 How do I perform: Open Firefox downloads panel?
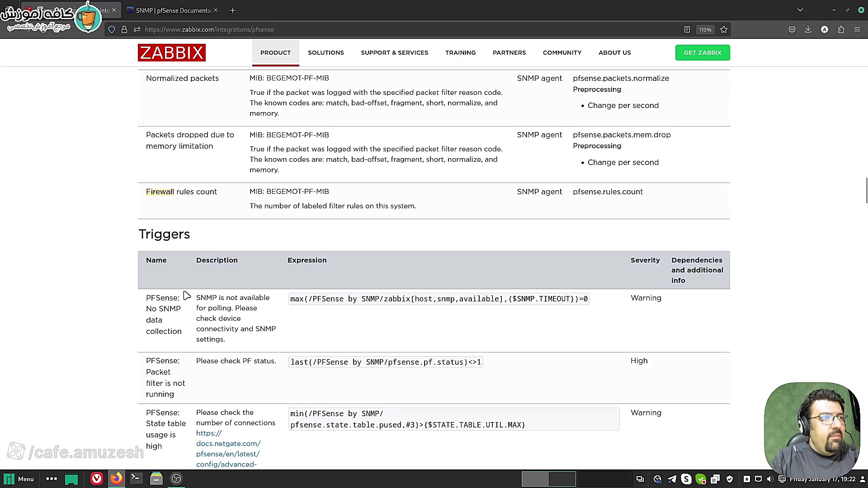(x=808, y=29)
